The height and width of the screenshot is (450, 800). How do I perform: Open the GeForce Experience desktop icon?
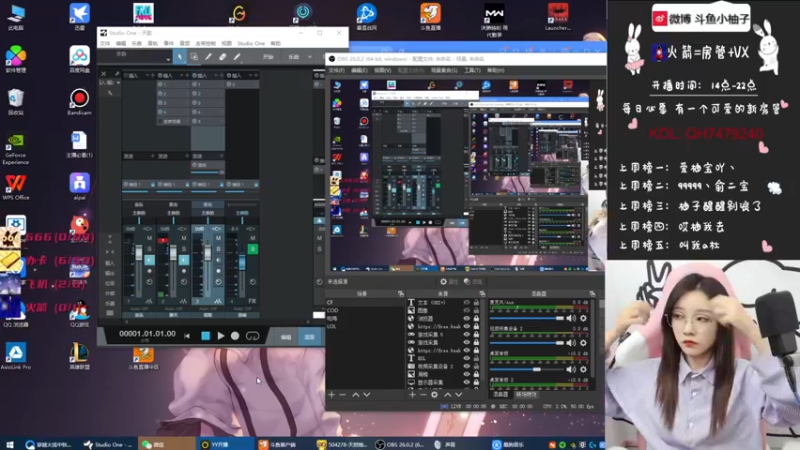coord(16,149)
